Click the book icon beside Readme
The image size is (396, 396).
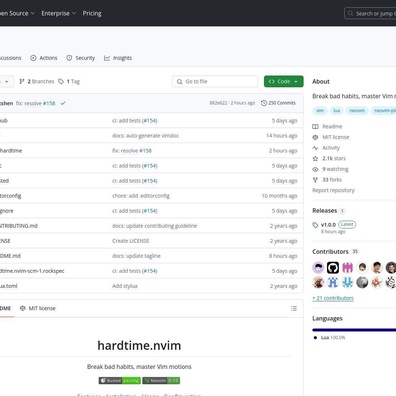[x=315, y=126]
